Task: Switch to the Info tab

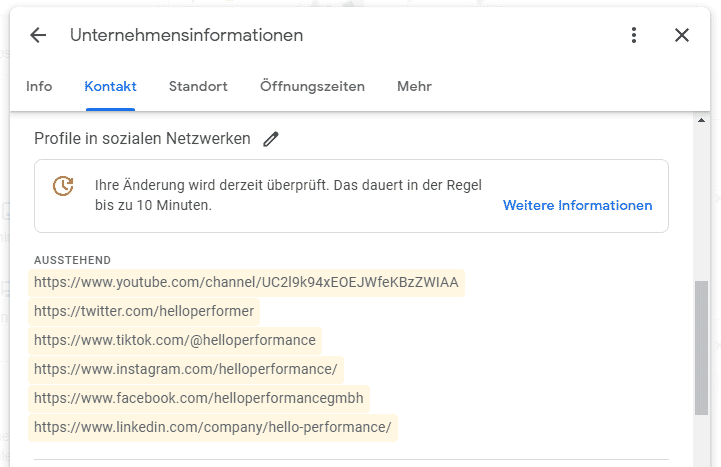Action: [x=39, y=86]
